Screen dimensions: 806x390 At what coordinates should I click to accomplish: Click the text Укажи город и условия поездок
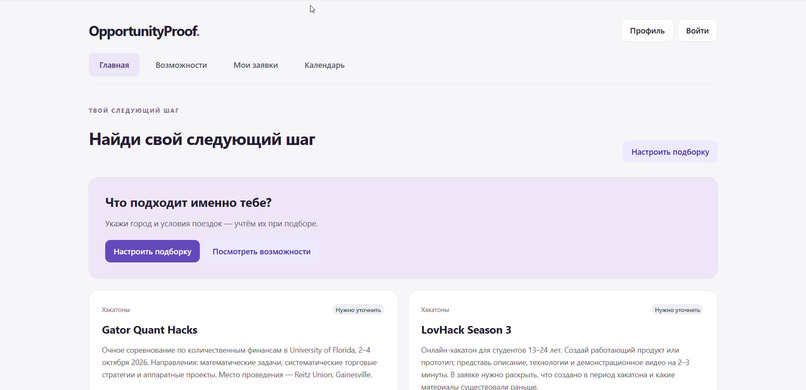click(x=163, y=224)
